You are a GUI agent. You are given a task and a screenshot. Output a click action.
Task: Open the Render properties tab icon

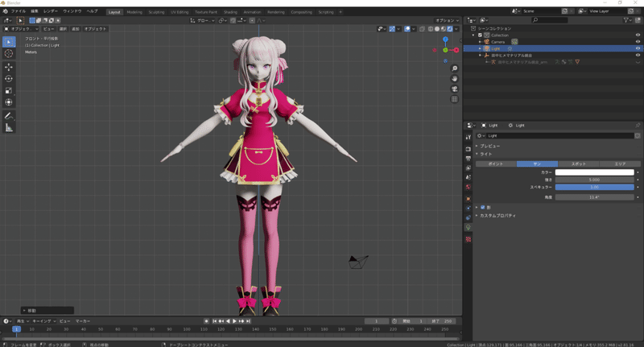(x=469, y=149)
